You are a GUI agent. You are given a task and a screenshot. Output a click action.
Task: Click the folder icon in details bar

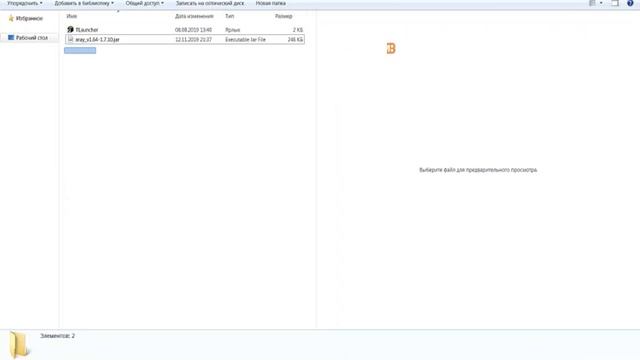(x=19, y=345)
